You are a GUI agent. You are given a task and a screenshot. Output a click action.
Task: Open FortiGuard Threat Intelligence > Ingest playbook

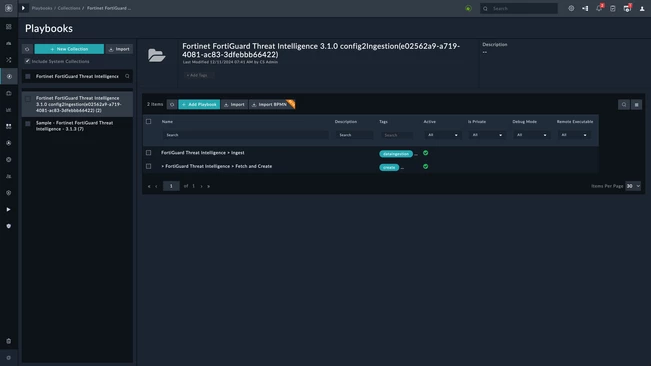(x=203, y=153)
